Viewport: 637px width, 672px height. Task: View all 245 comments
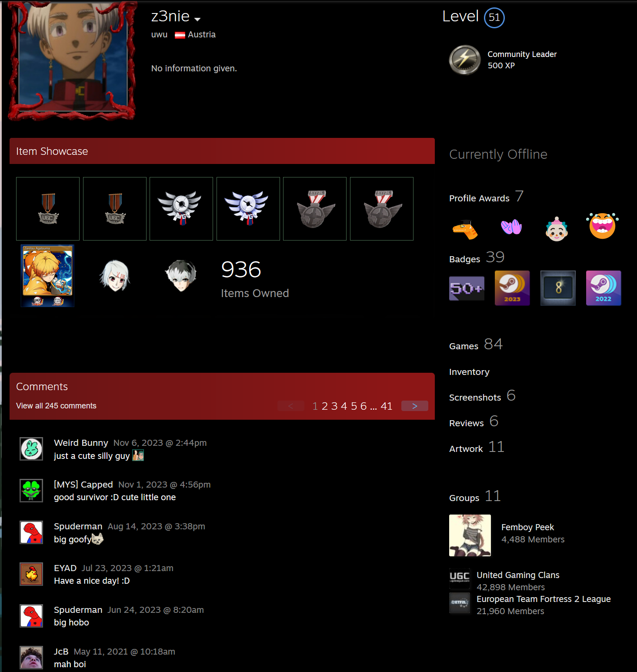tap(56, 406)
